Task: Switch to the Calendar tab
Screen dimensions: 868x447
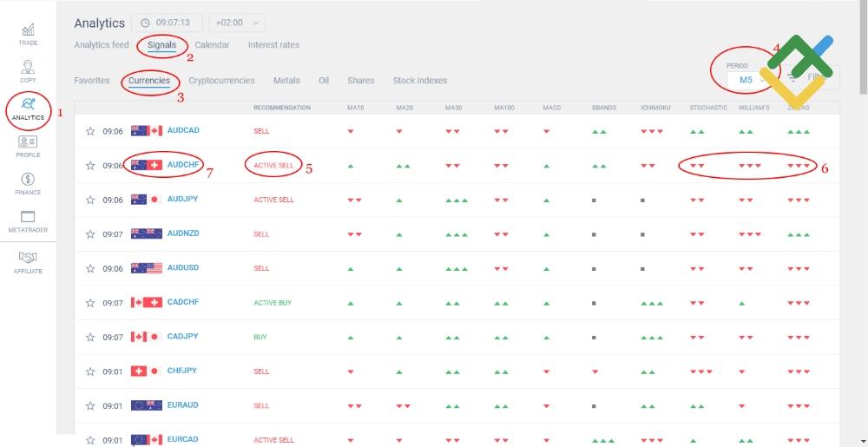Action: [212, 45]
